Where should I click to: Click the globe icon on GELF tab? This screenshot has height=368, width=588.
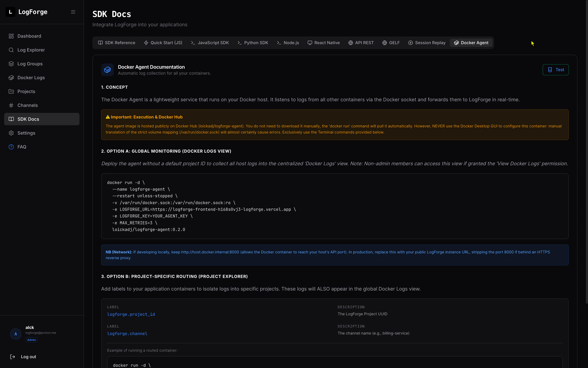(385, 43)
